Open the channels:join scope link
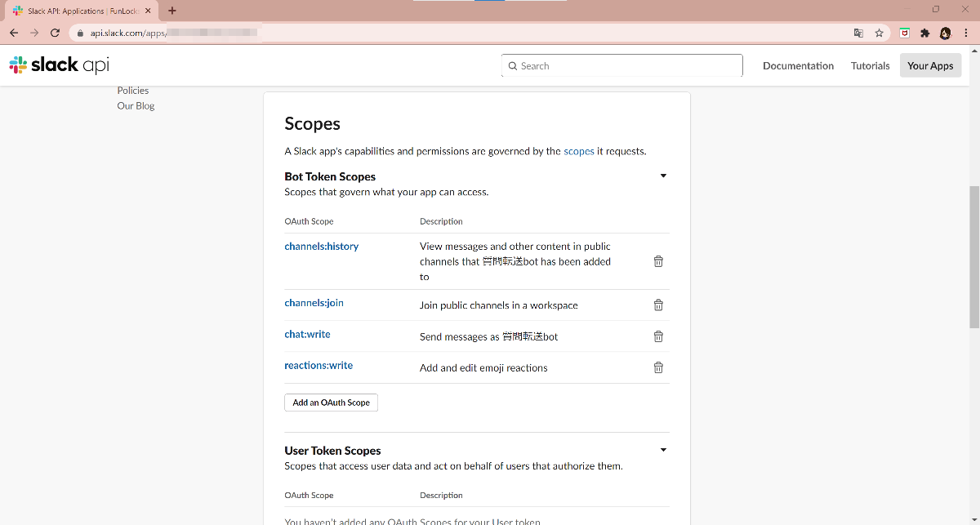 tap(314, 302)
